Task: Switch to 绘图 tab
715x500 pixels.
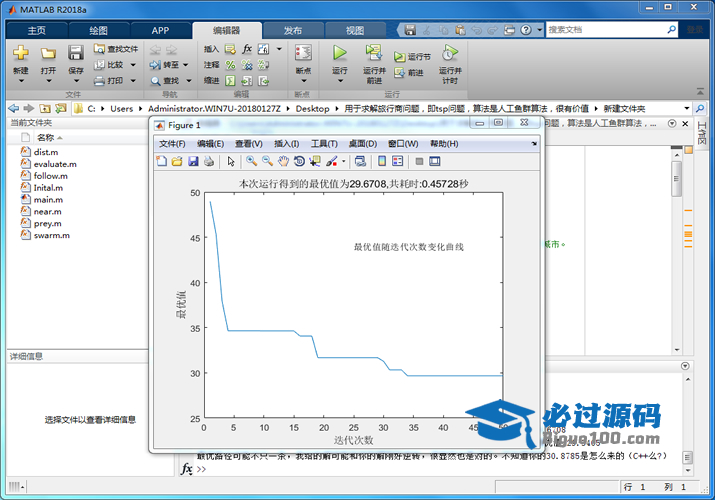Action: coord(98,31)
